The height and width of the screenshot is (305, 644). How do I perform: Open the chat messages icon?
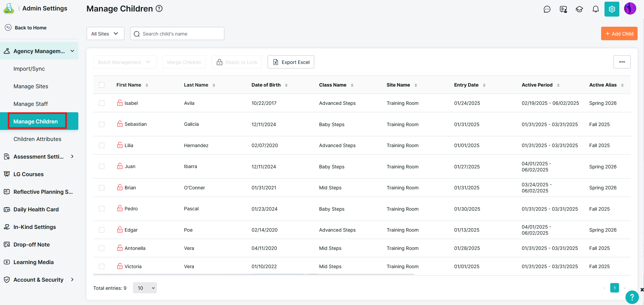[x=547, y=9]
